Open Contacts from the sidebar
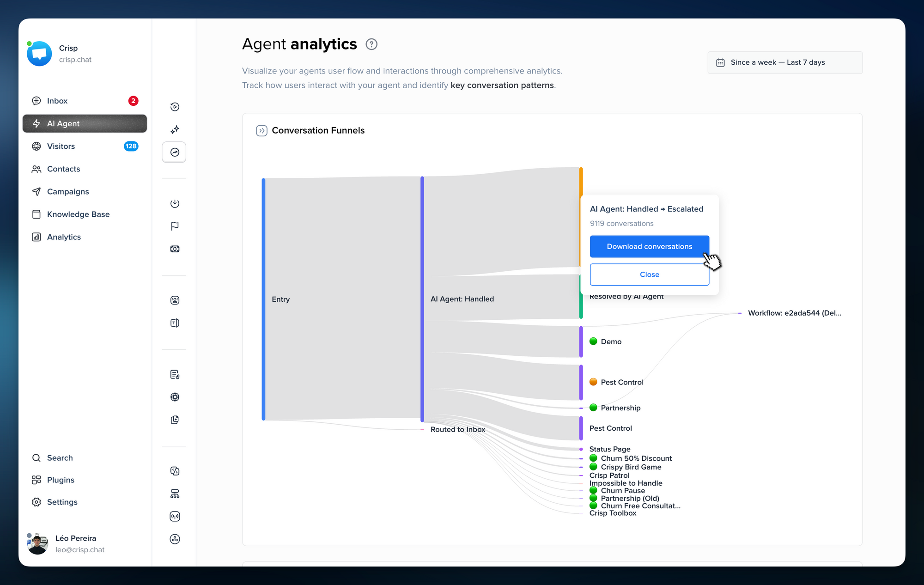 (x=63, y=169)
